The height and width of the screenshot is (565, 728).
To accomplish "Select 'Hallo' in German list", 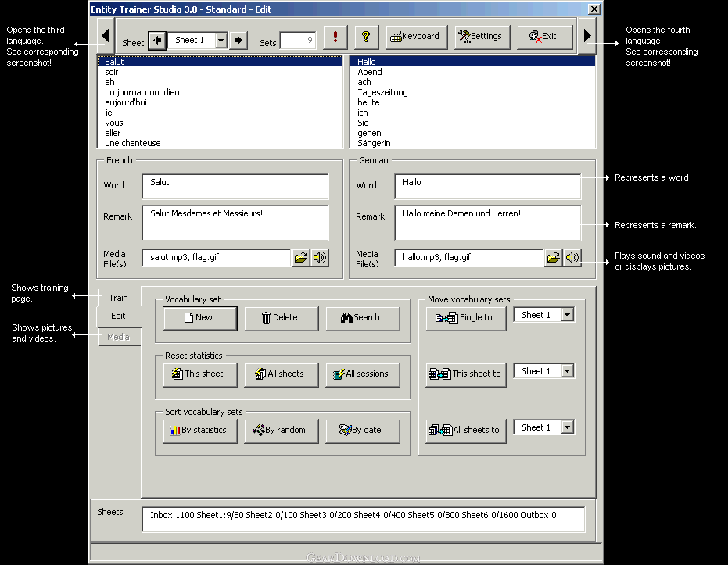I will point(472,62).
